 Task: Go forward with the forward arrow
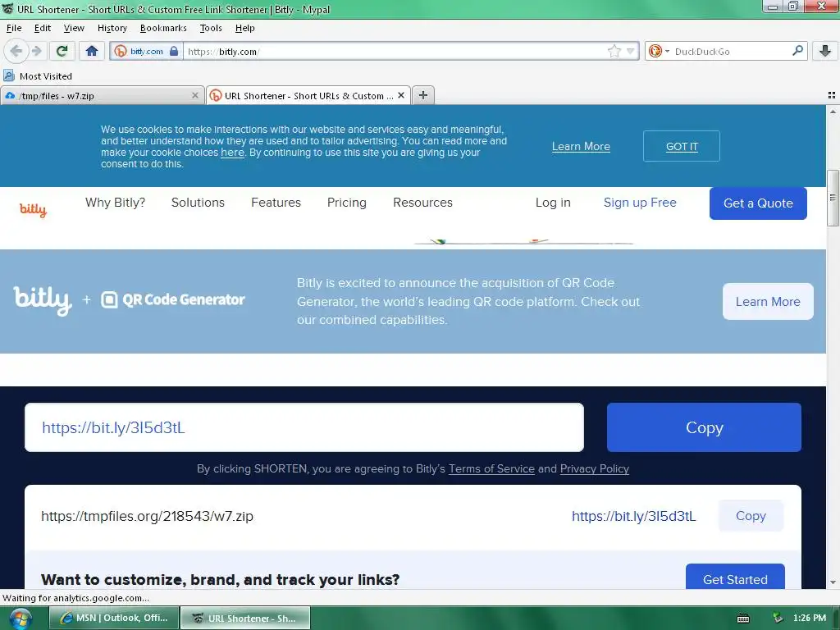pyautogui.click(x=36, y=51)
